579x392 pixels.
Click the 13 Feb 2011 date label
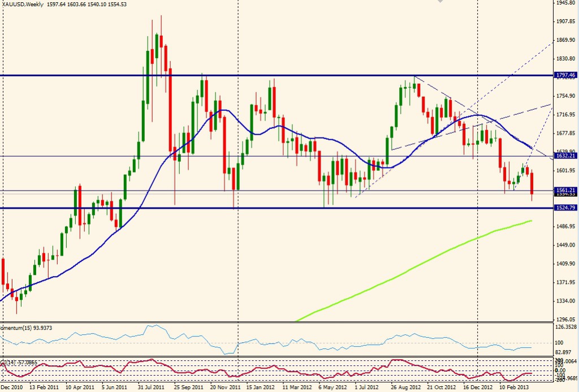(44, 388)
